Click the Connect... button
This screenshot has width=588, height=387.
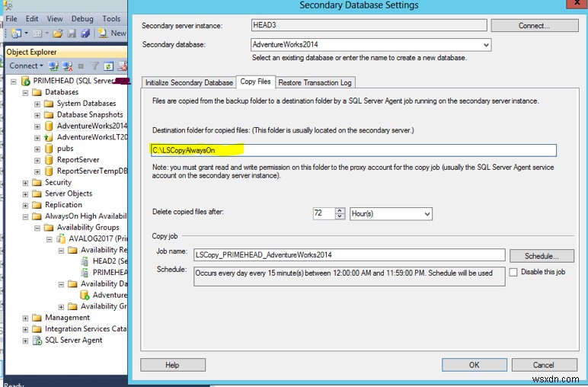535,25
